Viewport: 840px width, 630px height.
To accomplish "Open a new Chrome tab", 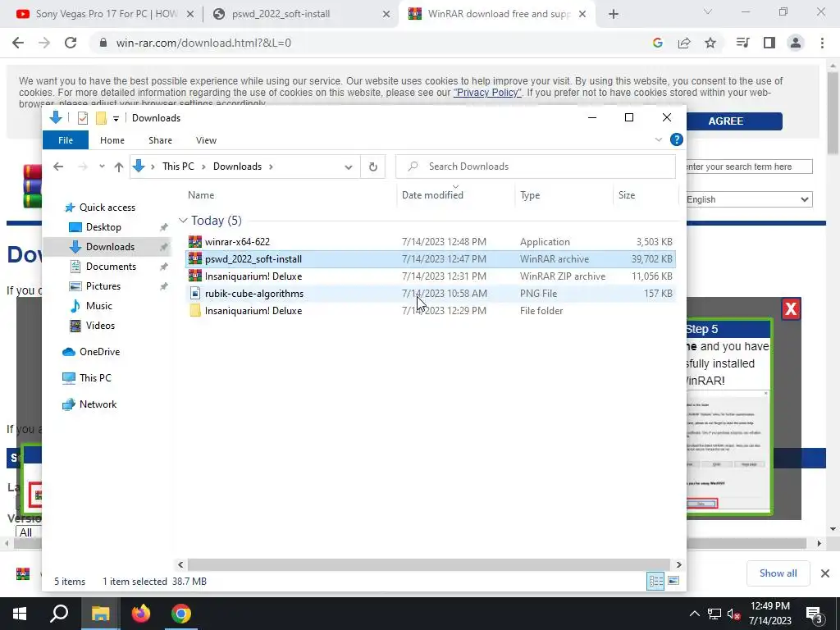I will tap(614, 14).
